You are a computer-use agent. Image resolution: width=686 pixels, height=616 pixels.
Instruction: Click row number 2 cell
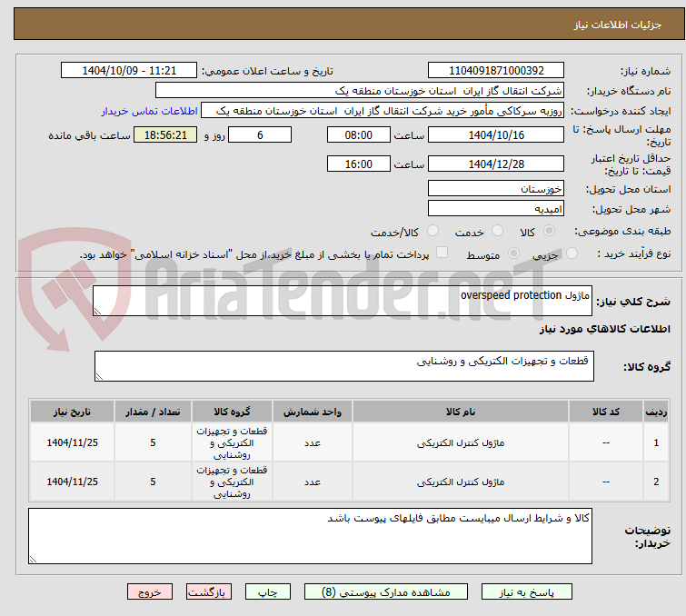click(656, 482)
